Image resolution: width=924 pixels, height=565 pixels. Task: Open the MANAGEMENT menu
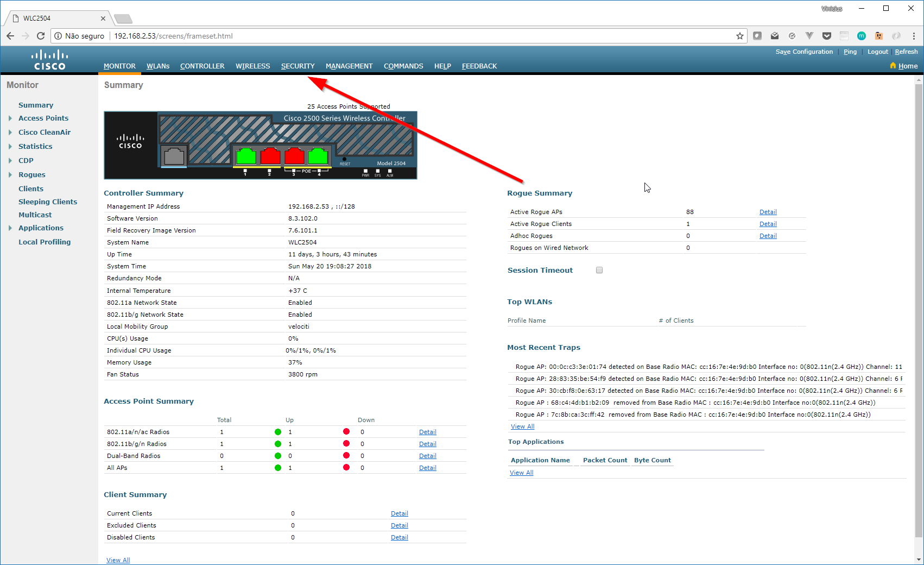[x=349, y=66]
